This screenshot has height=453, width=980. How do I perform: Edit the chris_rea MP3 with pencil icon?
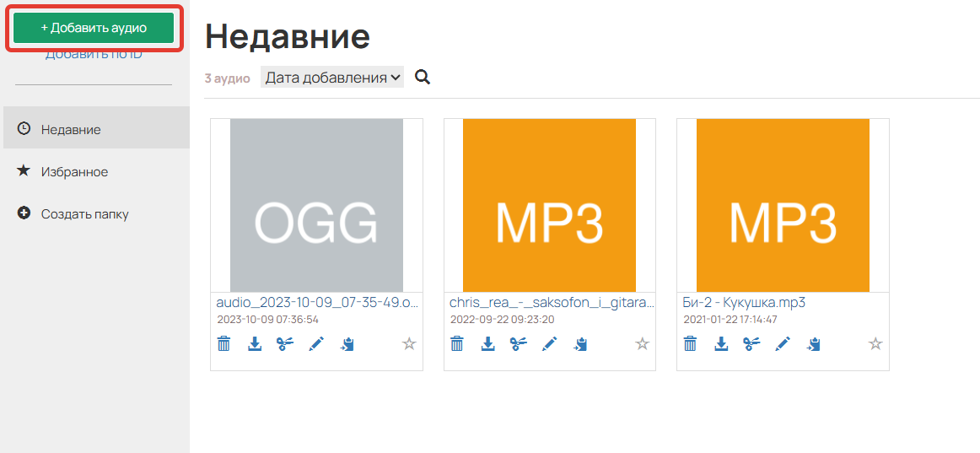pos(549,343)
